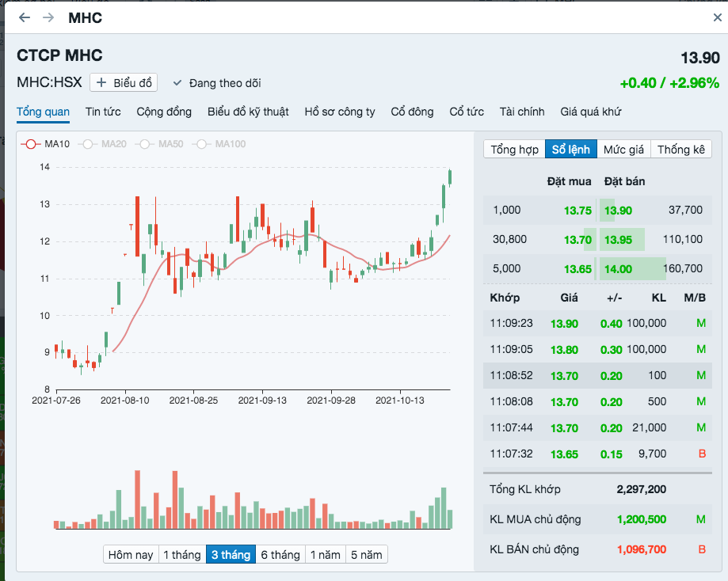Click the ask price 13.95

[618, 240]
